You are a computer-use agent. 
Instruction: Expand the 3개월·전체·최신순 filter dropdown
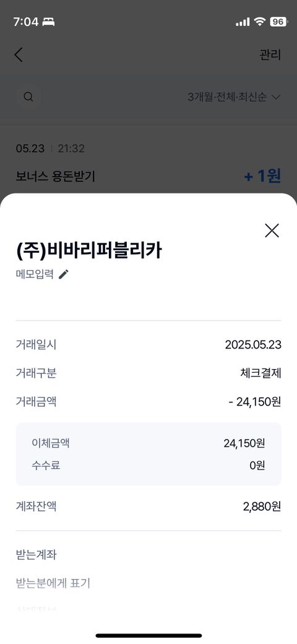point(234,97)
